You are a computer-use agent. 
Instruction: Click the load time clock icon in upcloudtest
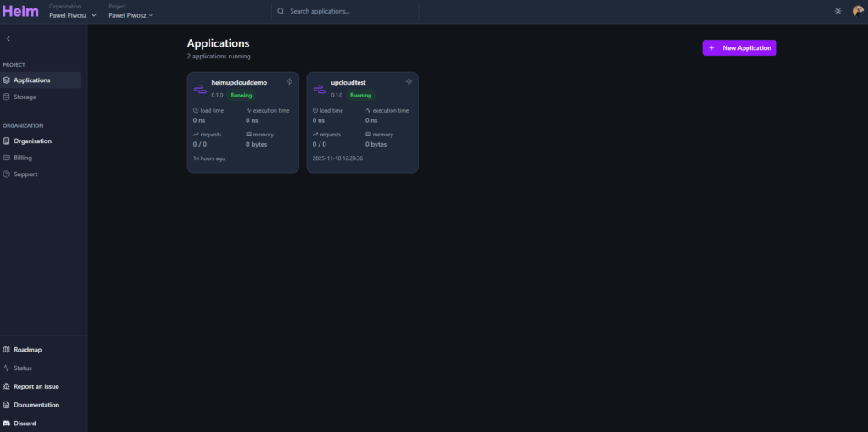315,110
